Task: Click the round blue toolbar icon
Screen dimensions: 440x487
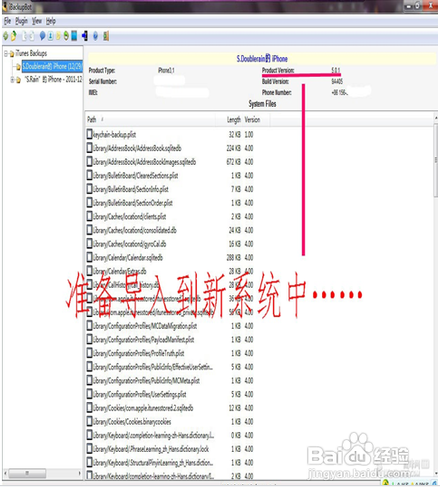Action: [95, 36]
